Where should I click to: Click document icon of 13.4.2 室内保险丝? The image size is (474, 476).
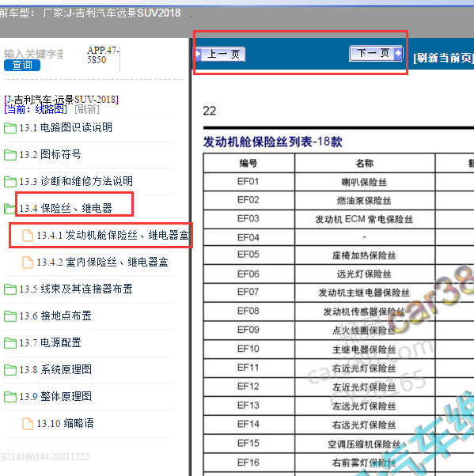28,263
